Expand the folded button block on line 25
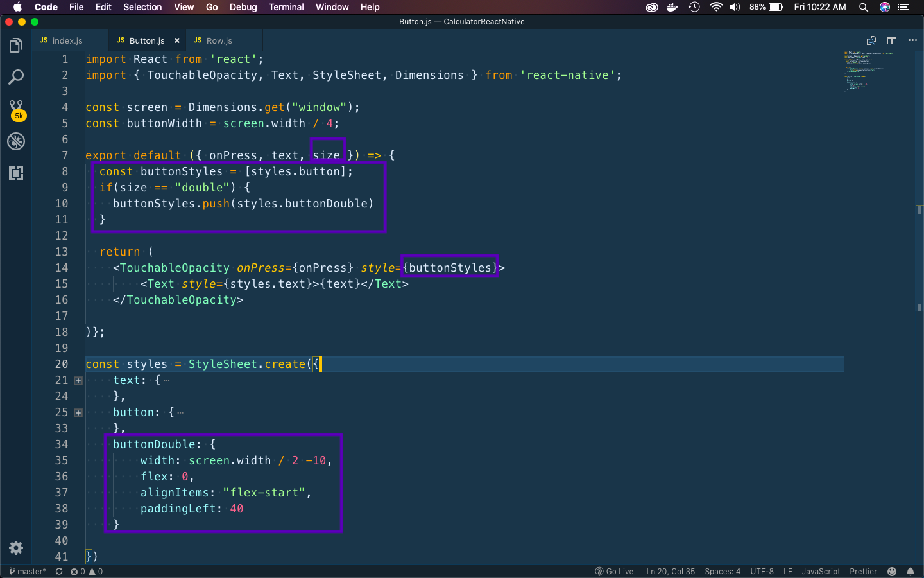 coord(78,413)
